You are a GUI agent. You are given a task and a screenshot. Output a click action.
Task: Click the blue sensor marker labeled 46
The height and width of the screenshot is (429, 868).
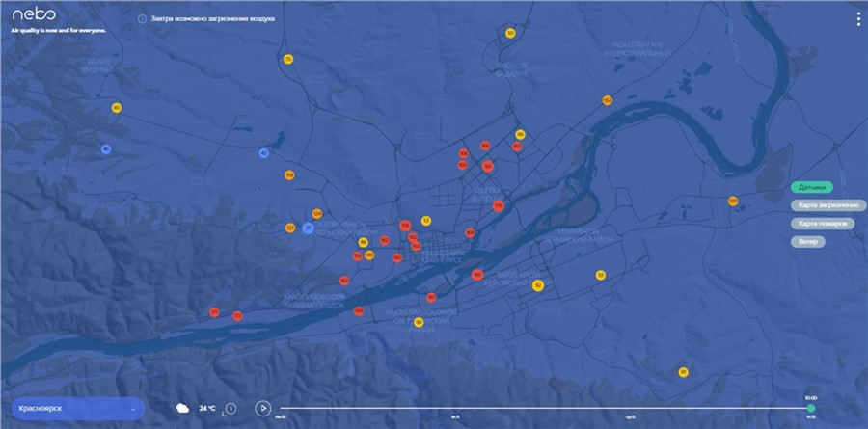point(106,149)
